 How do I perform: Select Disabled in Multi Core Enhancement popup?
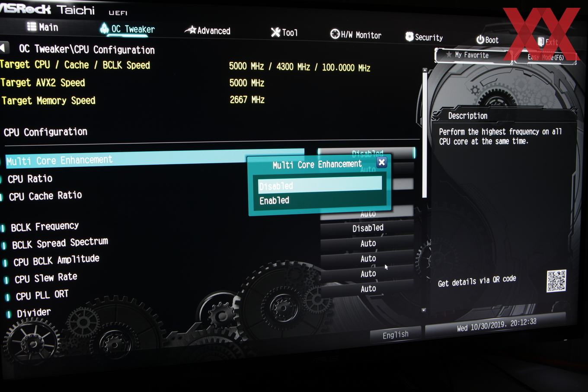tap(320, 185)
